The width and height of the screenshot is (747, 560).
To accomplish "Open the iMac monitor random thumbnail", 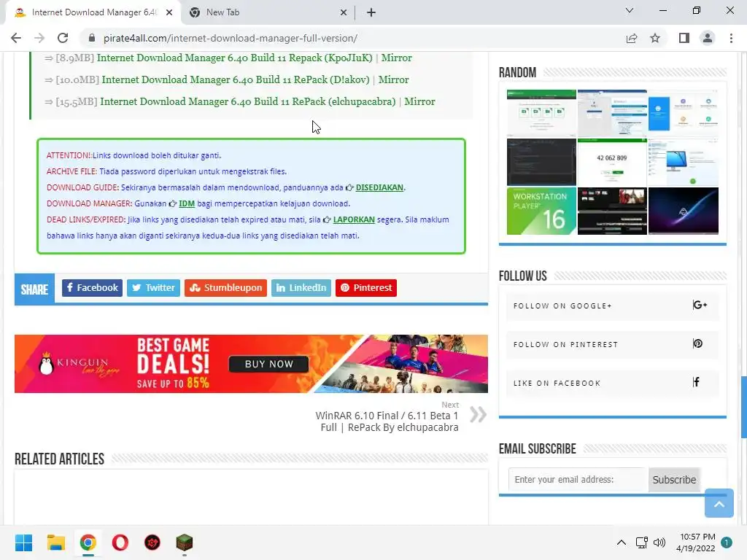I will point(683,162).
